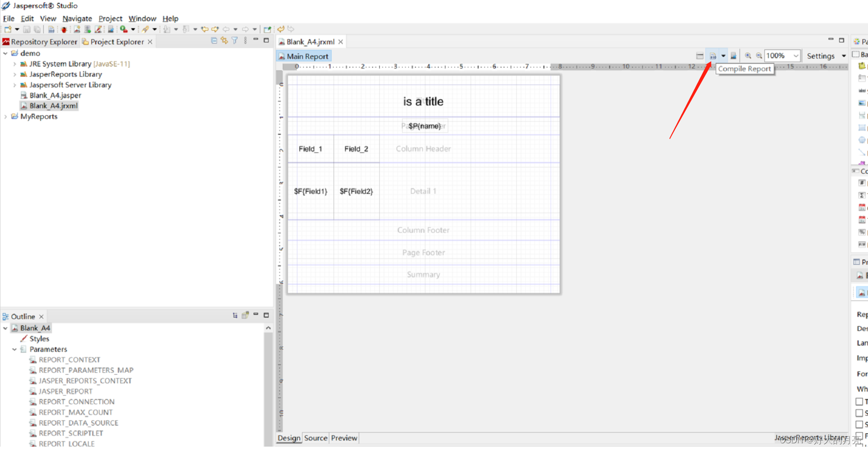Select the Blank_A4.jasper file

tap(50, 95)
